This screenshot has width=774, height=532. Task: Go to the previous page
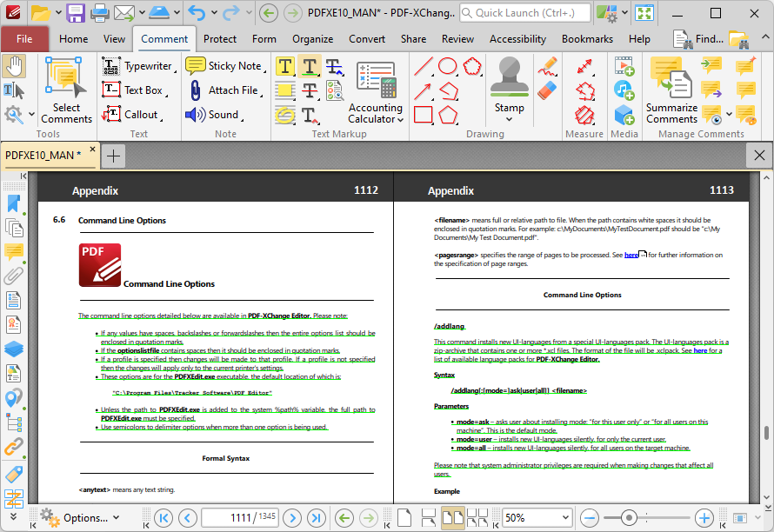coord(188,518)
